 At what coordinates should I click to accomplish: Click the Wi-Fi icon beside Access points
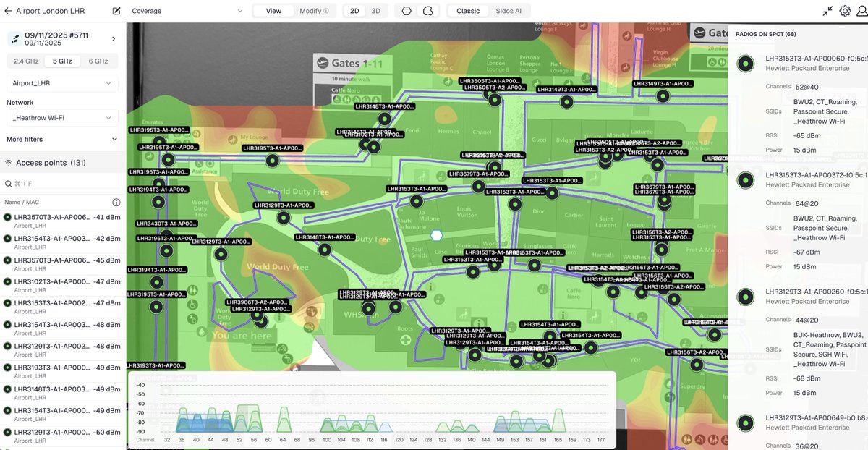9,163
